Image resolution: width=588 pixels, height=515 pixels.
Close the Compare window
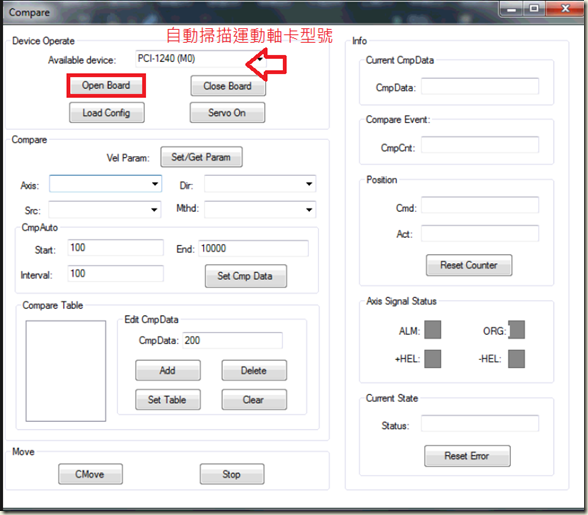565,9
